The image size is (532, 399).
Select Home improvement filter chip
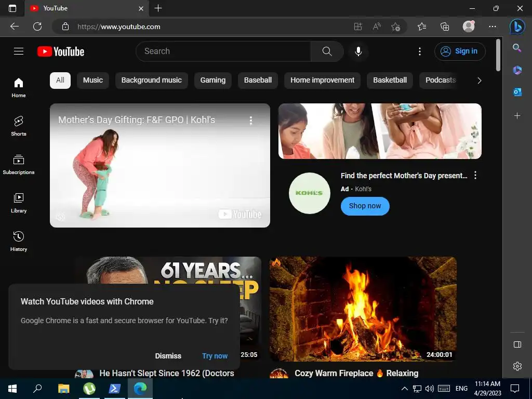coord(322,81)
